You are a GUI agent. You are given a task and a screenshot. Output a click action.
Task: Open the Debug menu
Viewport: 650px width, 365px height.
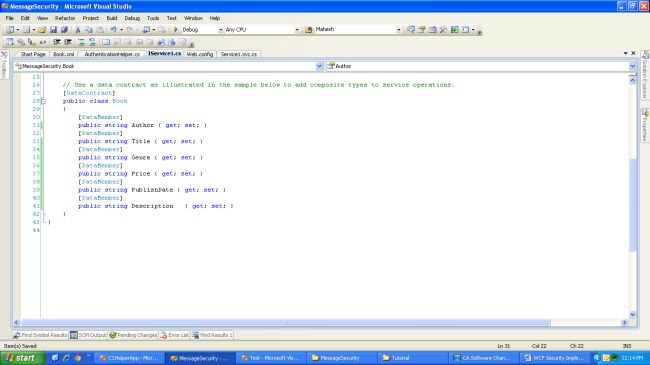(132, 18)
